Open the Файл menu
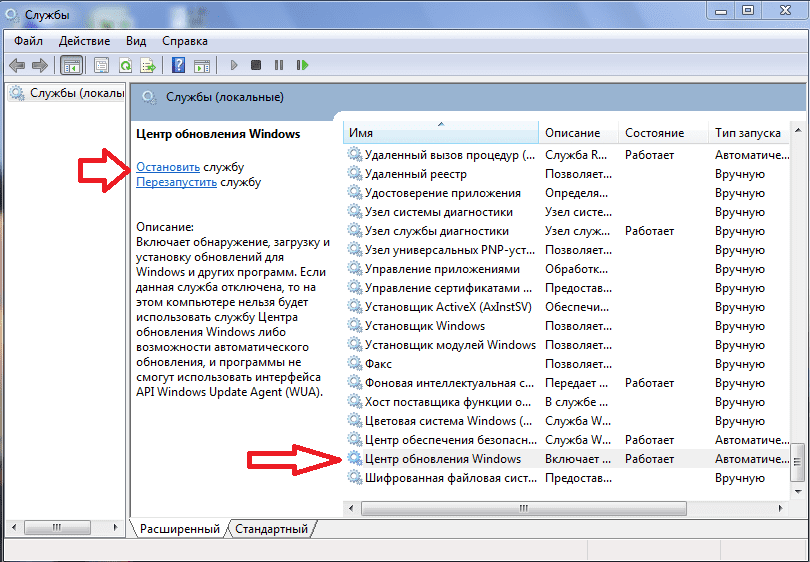This screenshot has height=562, width=810. pos(28,41)
